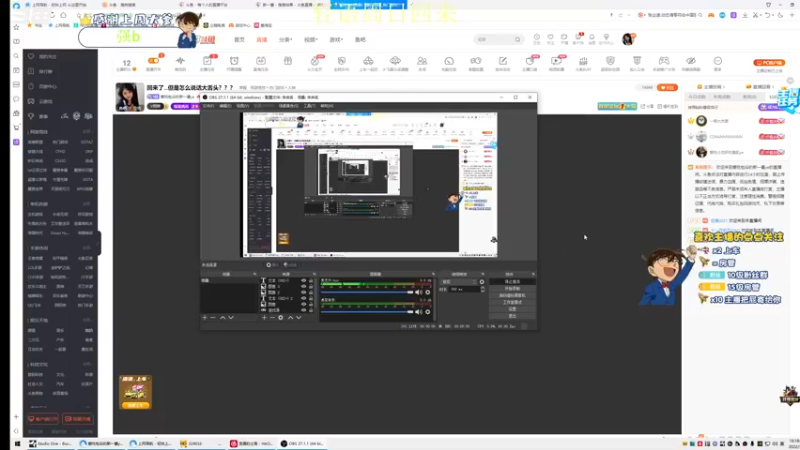
Task: Toggle visibility of 图像 3 source
Action: (304, 286)
